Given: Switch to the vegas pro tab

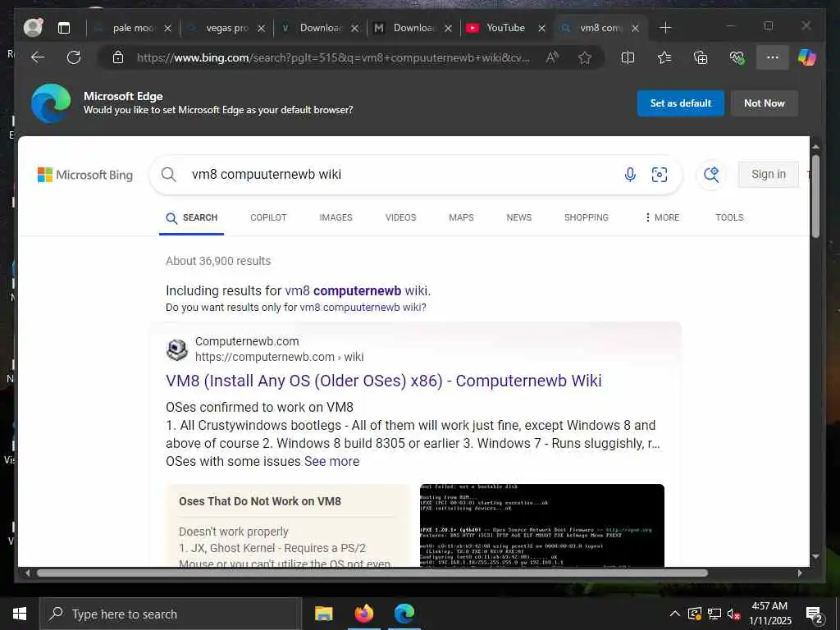Looking at the screenshot, I should [x=226, y=28].
